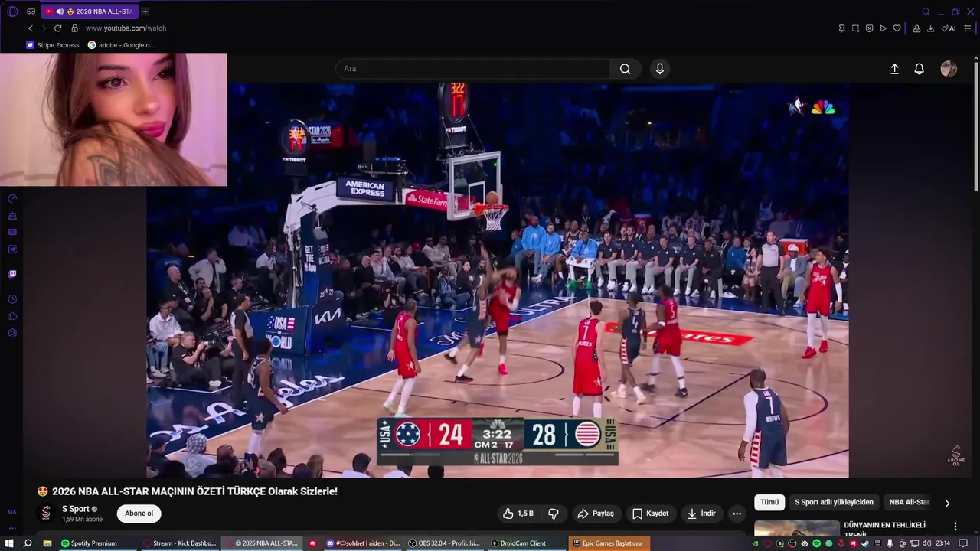
Task: Open Easy Setup sliders menu
Action: (968, 28)
